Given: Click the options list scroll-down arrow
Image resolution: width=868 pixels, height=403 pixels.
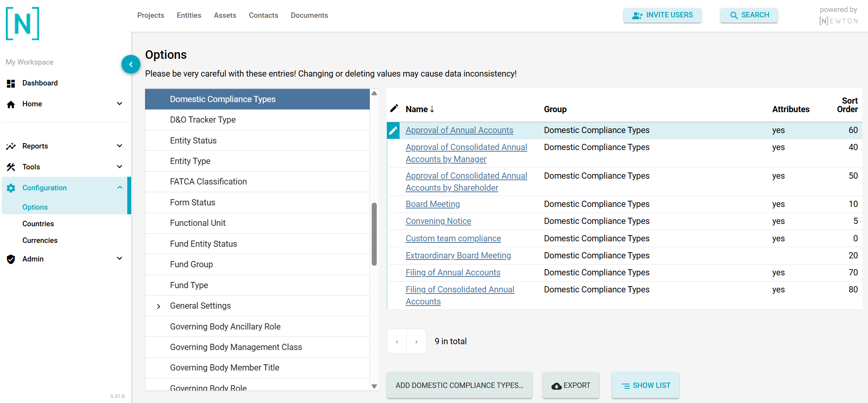Looking at the screenshot, I should 374,386.
